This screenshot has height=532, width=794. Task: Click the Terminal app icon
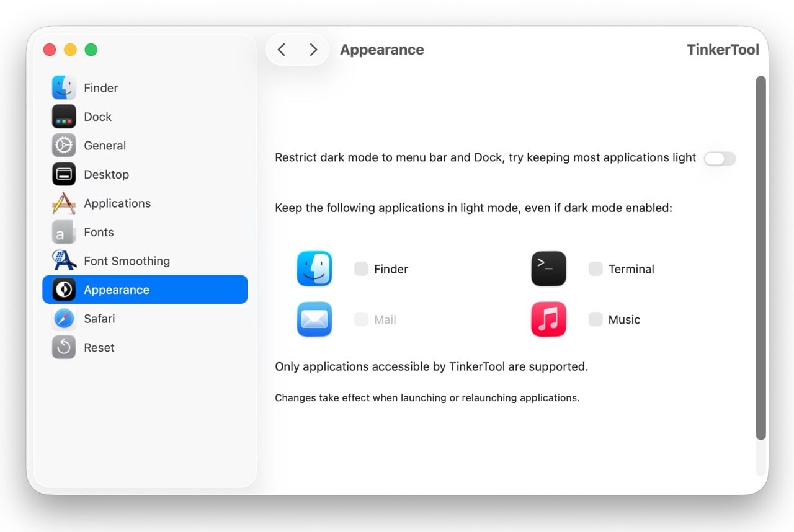[x=548, y=268]
